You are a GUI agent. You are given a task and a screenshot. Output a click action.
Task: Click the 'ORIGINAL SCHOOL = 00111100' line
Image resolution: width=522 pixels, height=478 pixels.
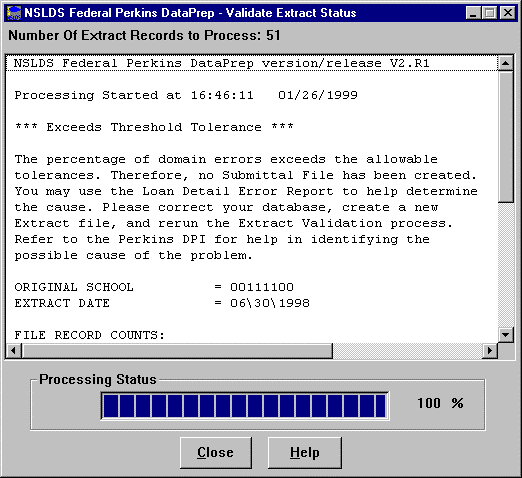(x=154, y=287)
